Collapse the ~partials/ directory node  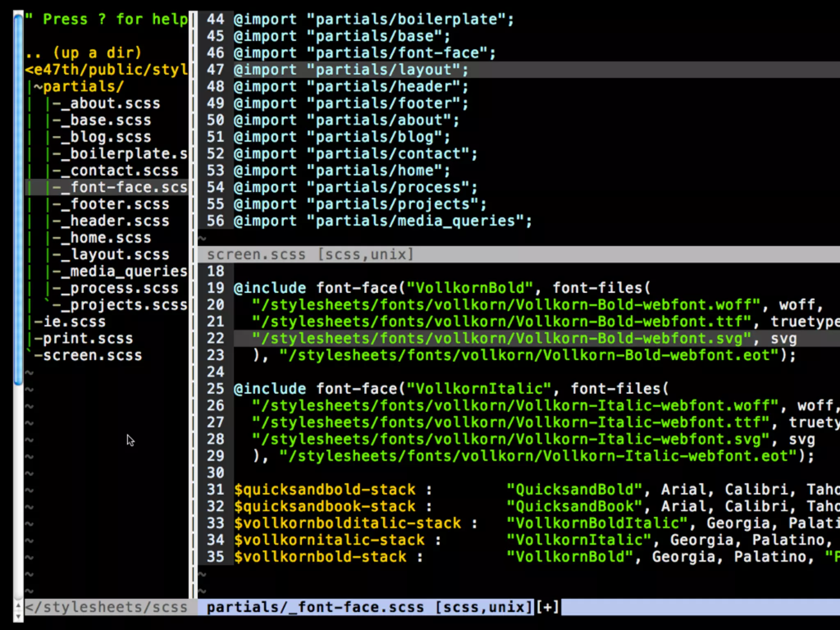click(79, 87)
